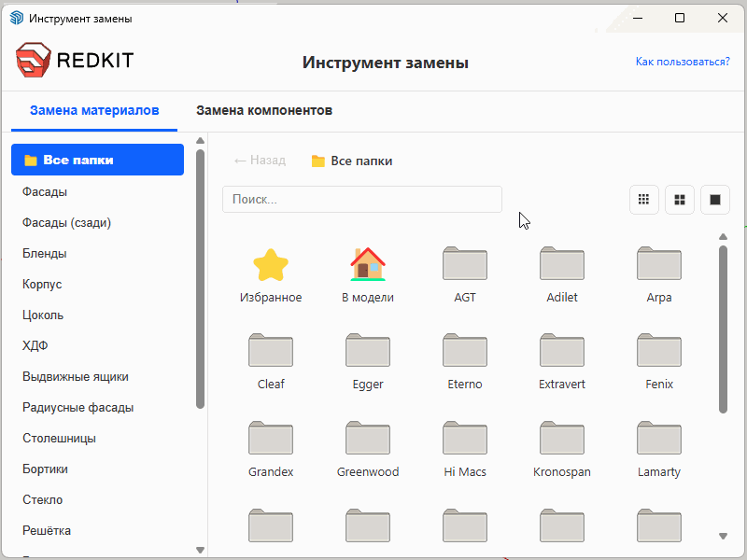Image resolution: width=747 pixels, height=560 pixels.
Task: Select Все папки in sidebar
Action: (98, 160)
